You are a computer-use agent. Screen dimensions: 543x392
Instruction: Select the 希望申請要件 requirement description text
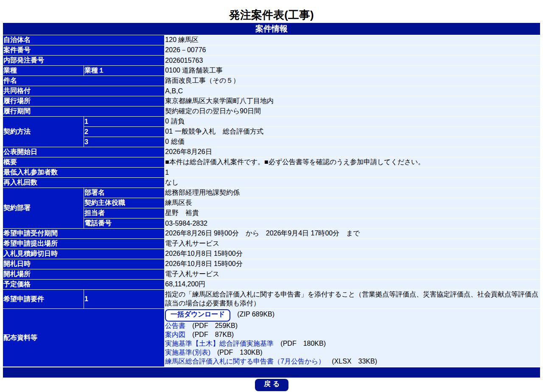coord(352,299)
